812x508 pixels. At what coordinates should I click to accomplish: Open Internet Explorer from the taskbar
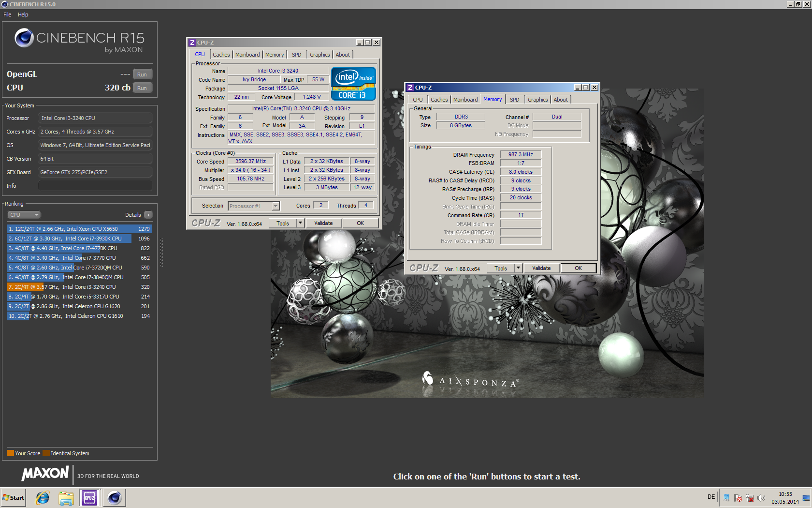pos(43,498)
